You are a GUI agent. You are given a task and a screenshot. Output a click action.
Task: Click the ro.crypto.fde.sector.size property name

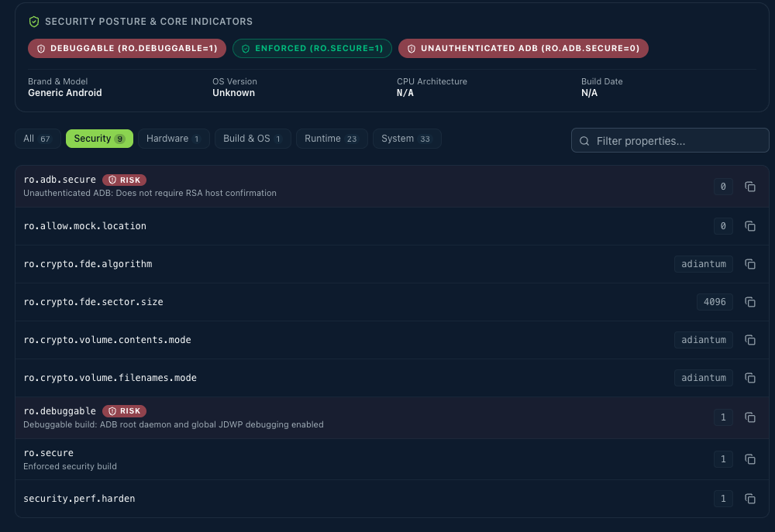click(94, 302)
